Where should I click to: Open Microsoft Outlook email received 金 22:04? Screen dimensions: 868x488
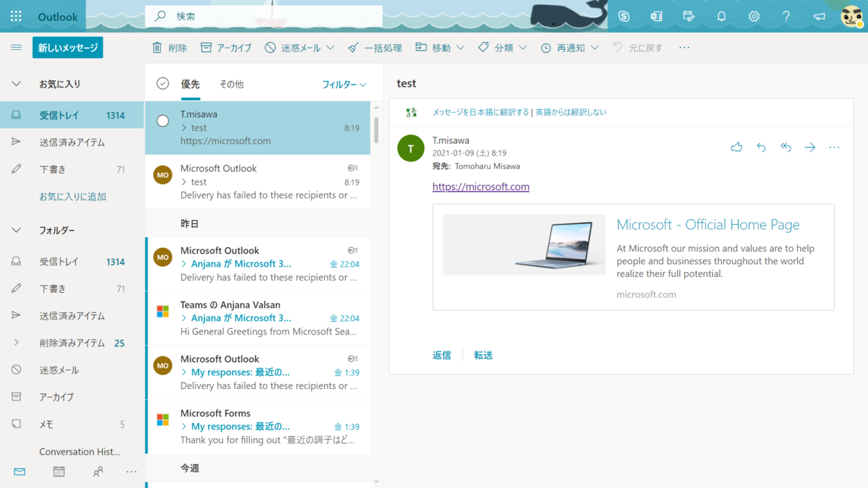click(x=258, y=264)
